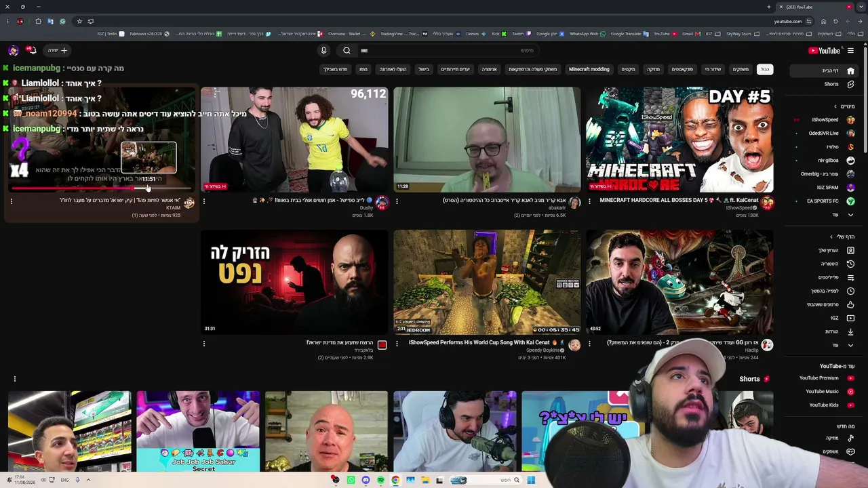Select the Live (שידור חי) filter chip
This screenshot has height=488, width=868.
tap(713, 69)
